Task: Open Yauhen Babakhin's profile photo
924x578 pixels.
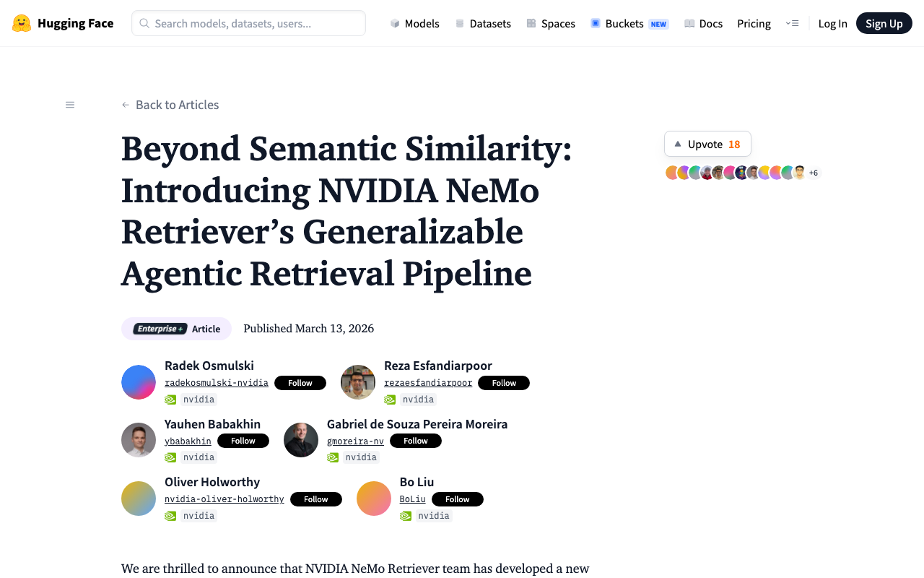Action: [x=139, y=440]
